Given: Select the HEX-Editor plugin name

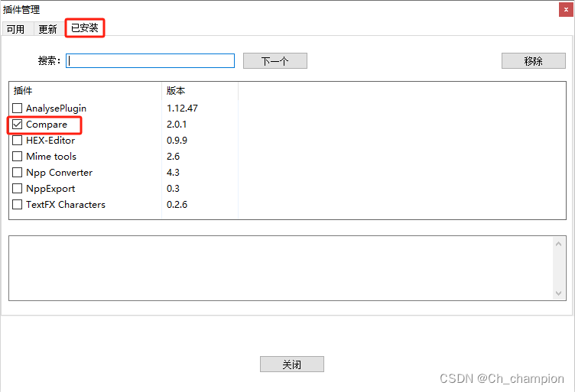Looking at the screenshot, I should [50, 141].
